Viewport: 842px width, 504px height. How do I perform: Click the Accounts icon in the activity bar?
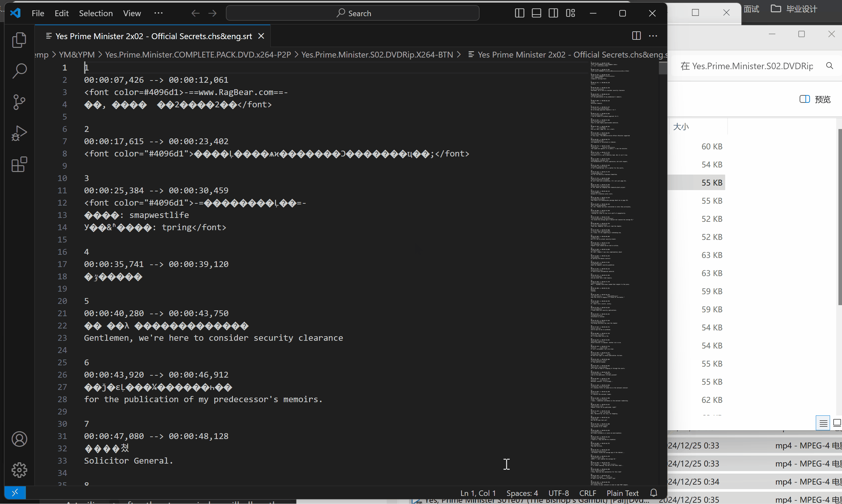(x=19, y=439)
